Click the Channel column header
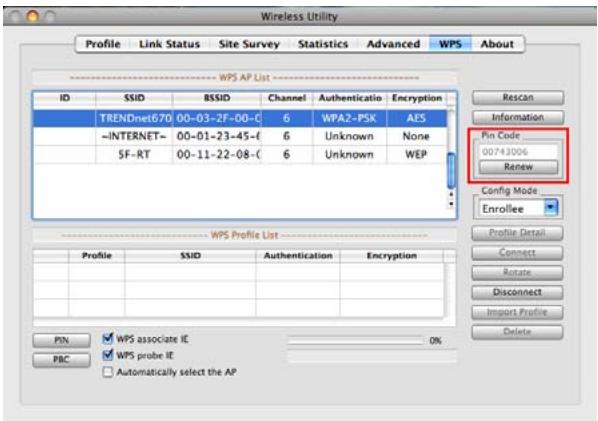Screen dimensions: 598x421 (x=287, y=98)
